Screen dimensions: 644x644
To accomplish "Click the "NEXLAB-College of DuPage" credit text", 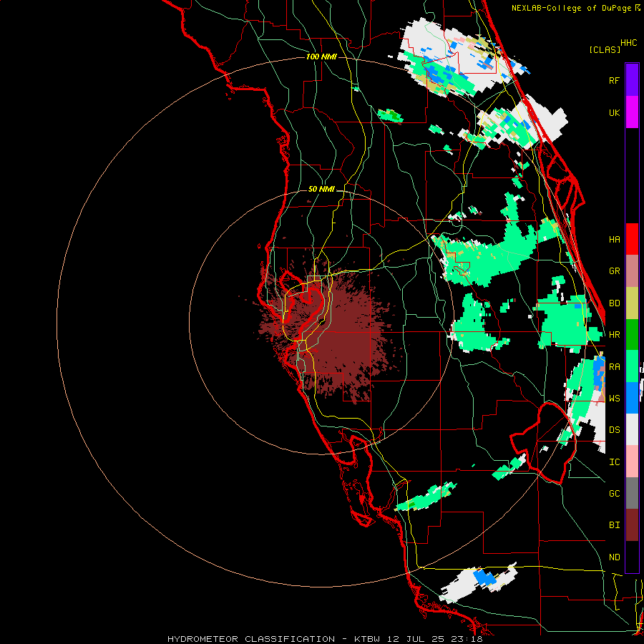I will [x=572, y=8].
